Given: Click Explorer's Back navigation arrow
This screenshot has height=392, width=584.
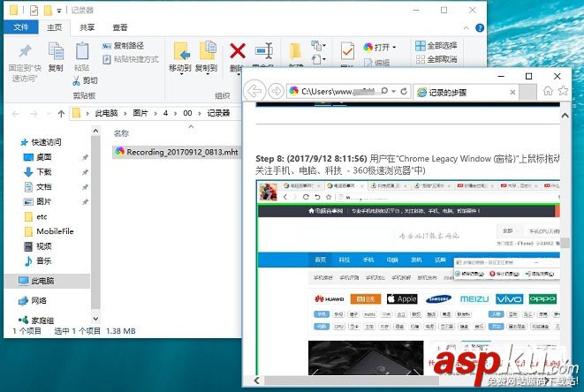Looking at the screenshot, I should click(16, 114).
